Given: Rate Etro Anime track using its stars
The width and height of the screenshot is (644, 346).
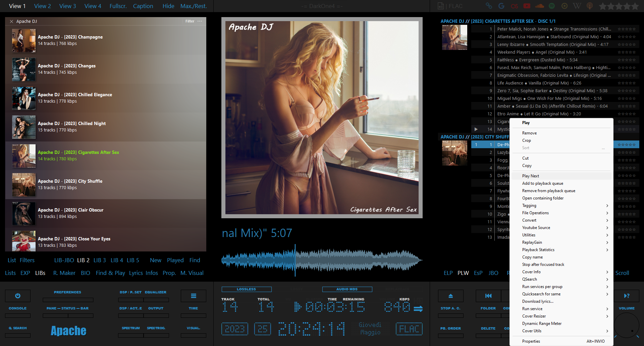Looking at the screenshot, I should [627, 114].
